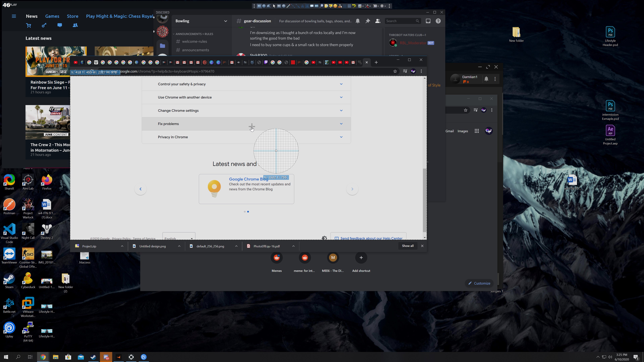This screenshot has height=362, width=644.
Task: Click Discord help question mark icon
Action: [x=438, y=21]
